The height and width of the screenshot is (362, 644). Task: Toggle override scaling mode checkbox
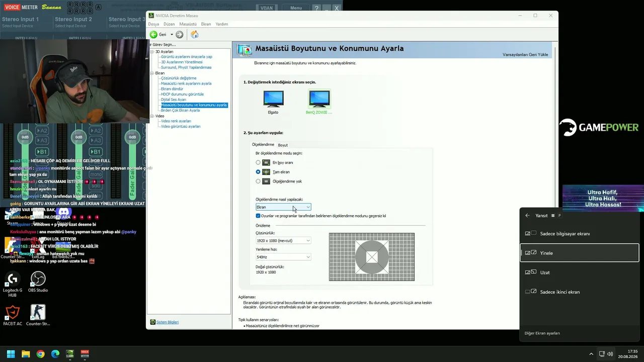tap(258, 216)
